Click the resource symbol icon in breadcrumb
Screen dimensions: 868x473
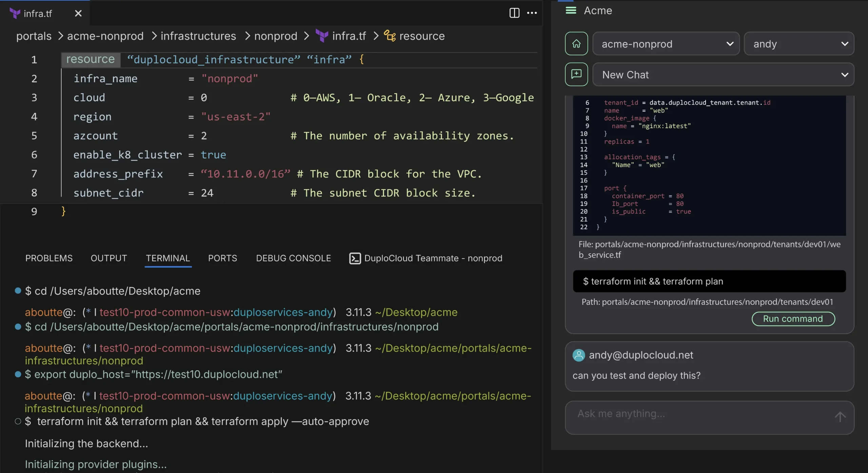pyautogui.click(x=389, y=36)
